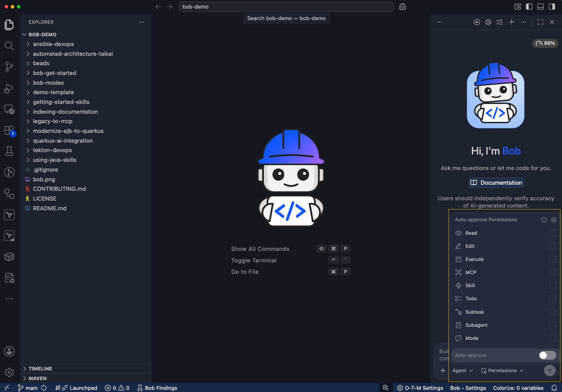Open README.md file
The height and width of the screenshot is (392, 562).
click(86, 208)
